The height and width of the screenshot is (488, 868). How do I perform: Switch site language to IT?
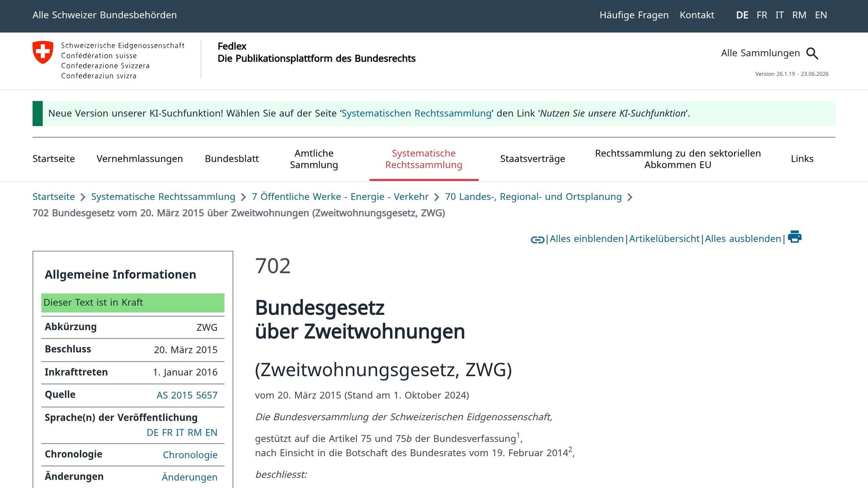click(x=779, y=15)
